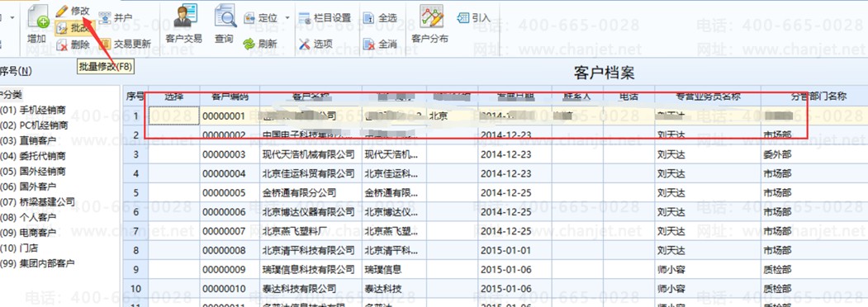
Task: Click the 并户 merge accounts icon
Action: pyautogui.click(x=105, y=19)
